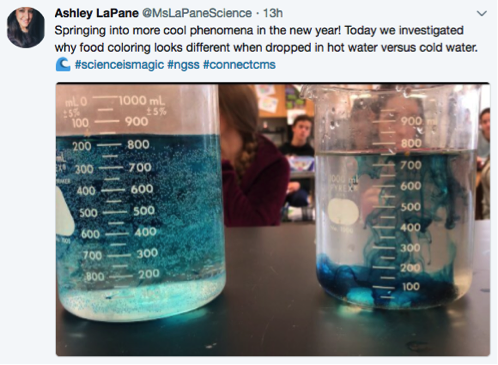Open the tweet's beaker photo

(273, 219)
